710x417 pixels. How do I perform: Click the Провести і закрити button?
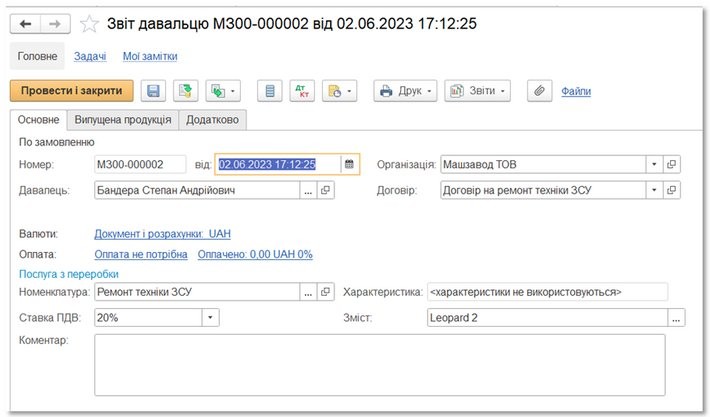point(71,91)
